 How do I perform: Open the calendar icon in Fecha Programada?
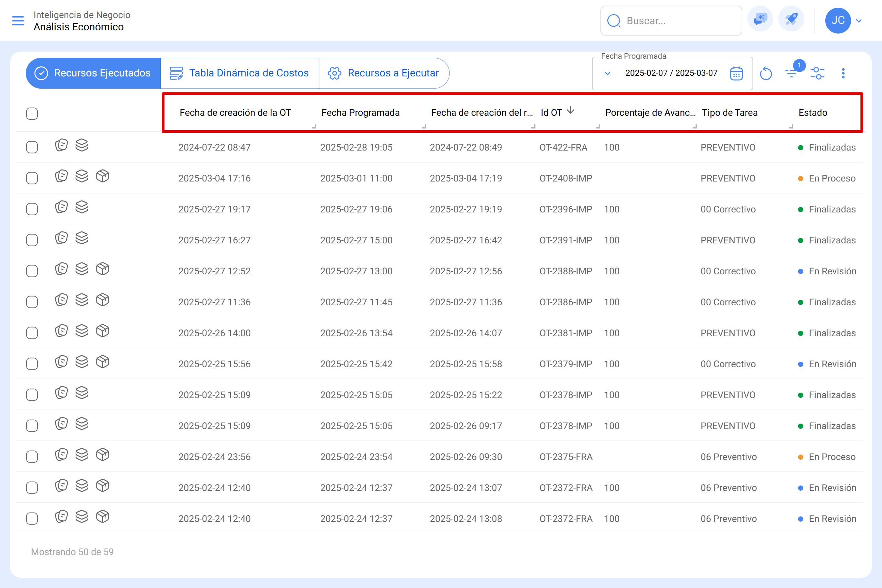736,73
